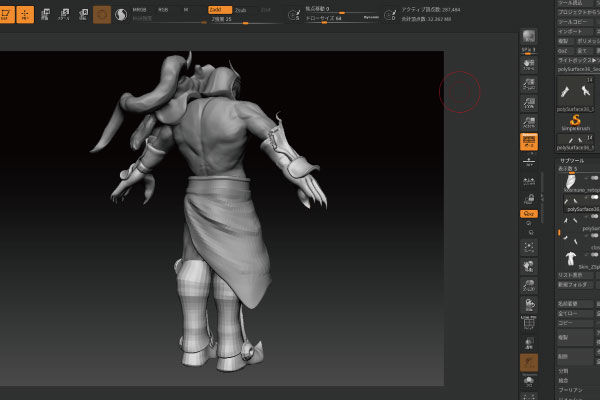Image resolution: width=600 pixels, height=400 pixels.
Task: Click the Move view icon in right shelf
Action: tap(529, 266)
